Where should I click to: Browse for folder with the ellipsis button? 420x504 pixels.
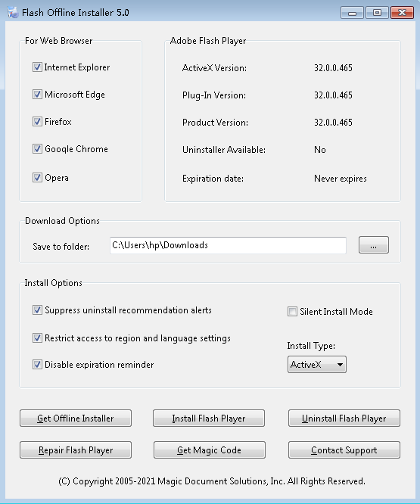tap(373, 245)
